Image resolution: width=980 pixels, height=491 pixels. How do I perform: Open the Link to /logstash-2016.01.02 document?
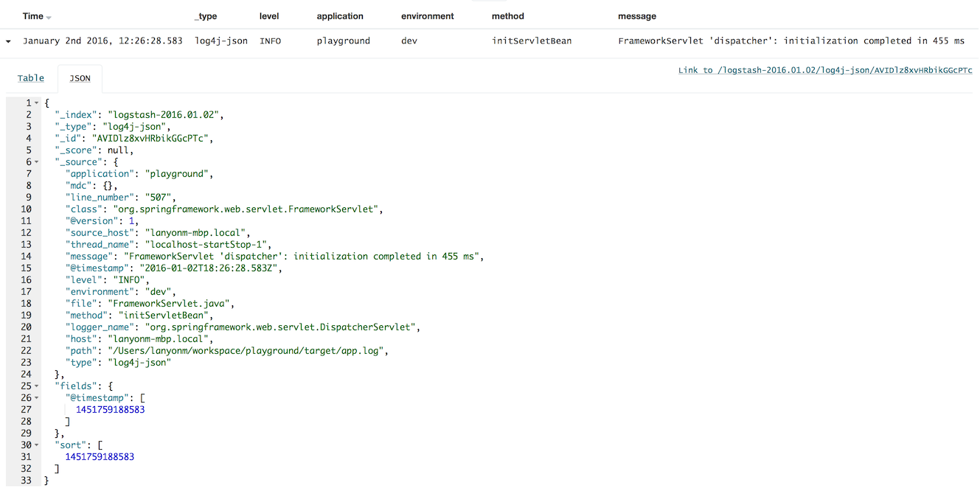[x=824, y=69]
